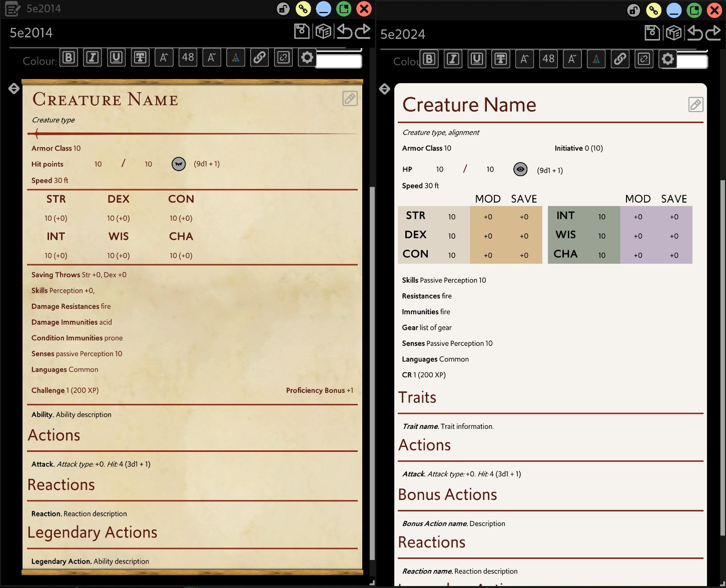Toggle underline formatting in 5e2014 toolbar
The width and height of the screenshot is (726, 588).
pos(116,58)
